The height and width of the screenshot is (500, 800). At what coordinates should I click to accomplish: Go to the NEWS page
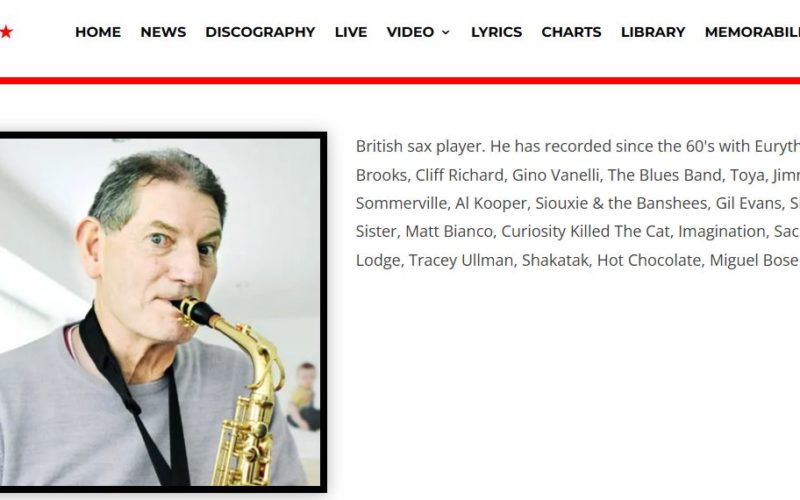163,32
